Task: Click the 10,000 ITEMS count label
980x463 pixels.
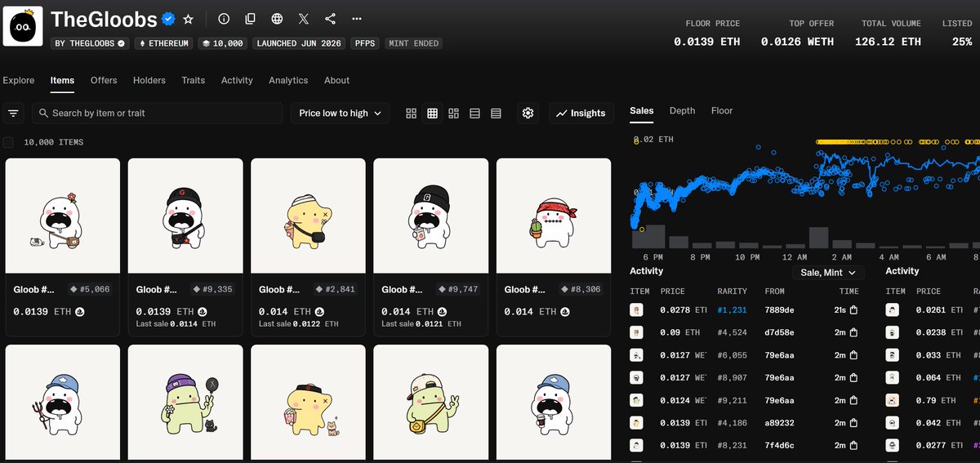Action: coord(54,142)
